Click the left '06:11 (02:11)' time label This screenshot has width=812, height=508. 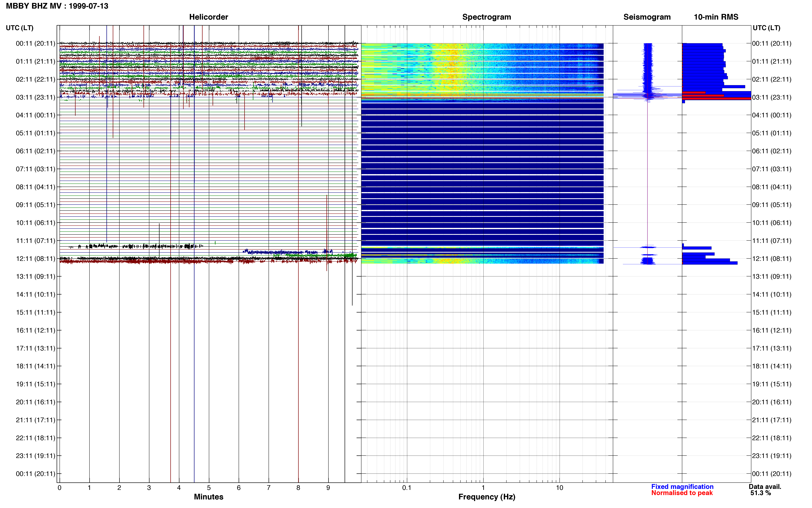[36, 151]
